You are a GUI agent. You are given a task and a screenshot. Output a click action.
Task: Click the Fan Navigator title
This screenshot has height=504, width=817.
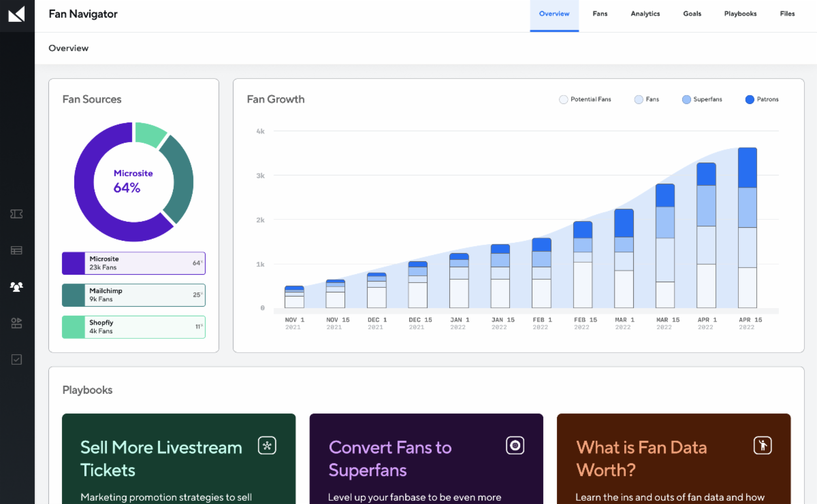[83, 14]
